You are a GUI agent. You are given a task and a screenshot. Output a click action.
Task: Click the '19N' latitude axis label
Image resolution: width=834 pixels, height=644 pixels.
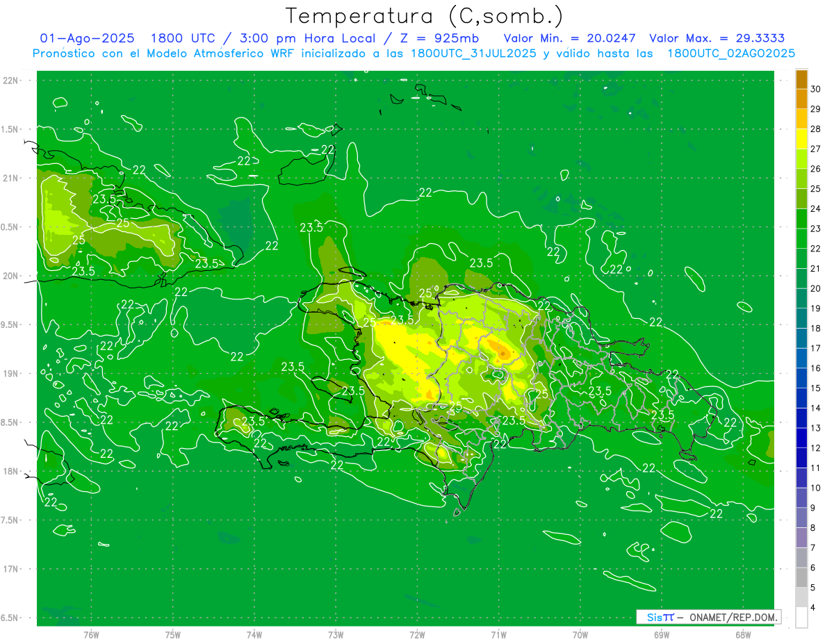[x=11, y=373]
